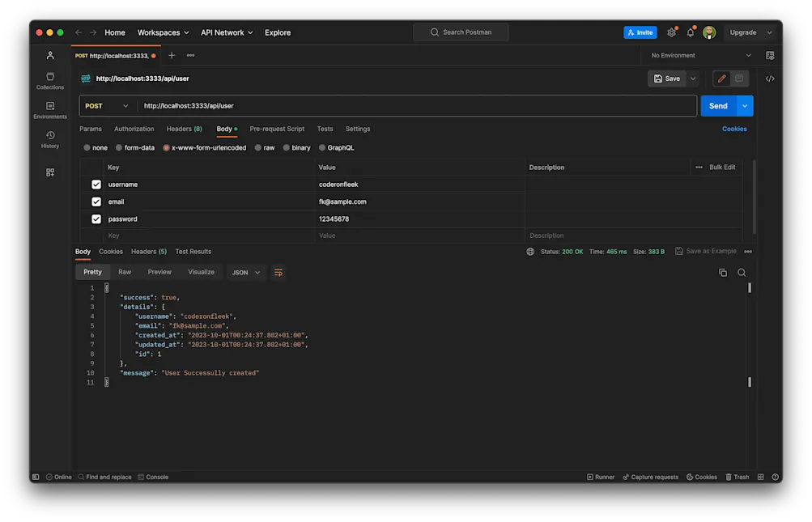The height and width of the screenshot is (522, 812).
Task: Open the Collections sidebar panel
Action: click(49, 80)
